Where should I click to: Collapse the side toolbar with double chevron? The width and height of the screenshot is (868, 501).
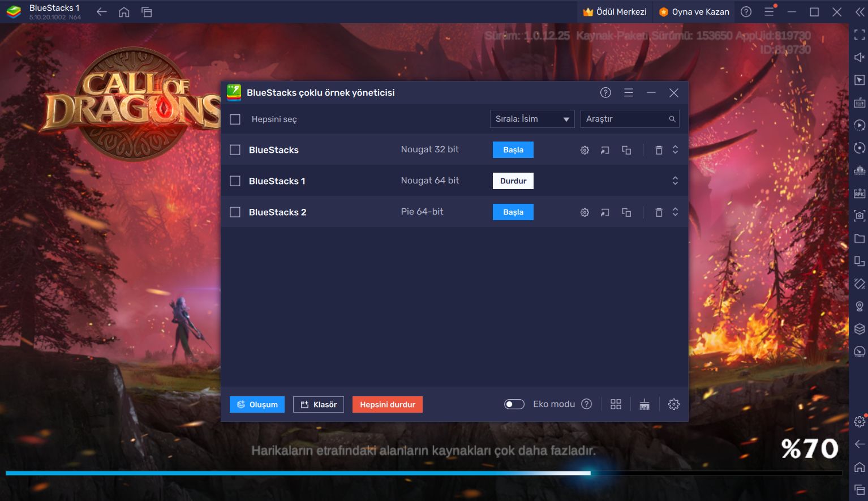860,12
